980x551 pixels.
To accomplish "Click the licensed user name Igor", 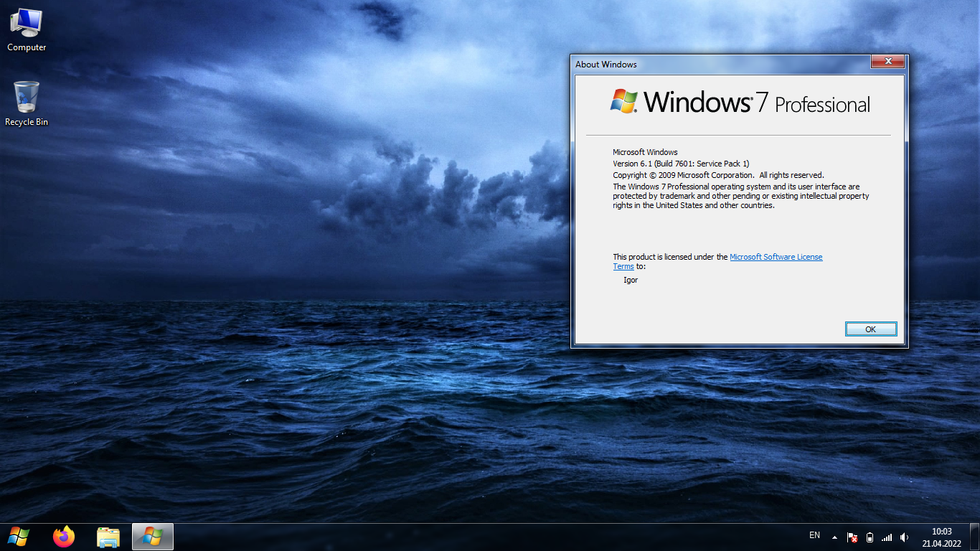I will [631, 280].
